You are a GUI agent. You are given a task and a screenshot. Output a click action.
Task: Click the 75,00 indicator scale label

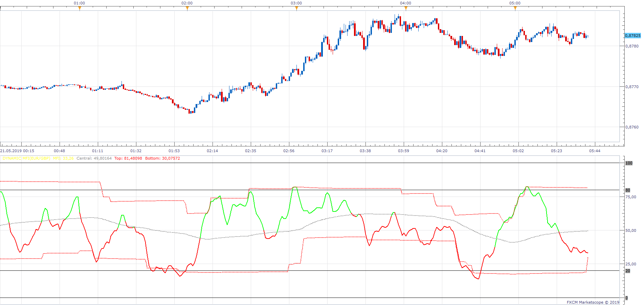click(x=631, y=197)
